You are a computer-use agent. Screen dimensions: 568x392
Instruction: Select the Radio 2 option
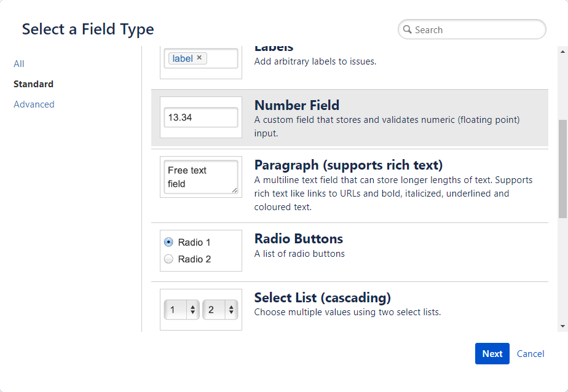(x=168, y=259)
